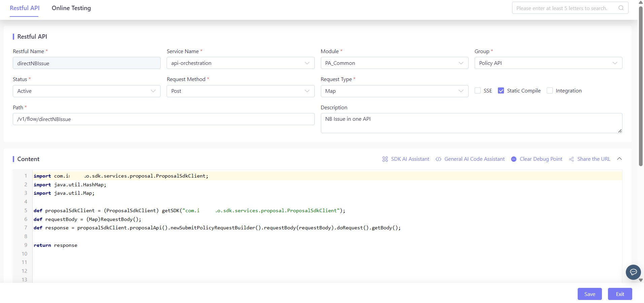This screenshot has height=303, width=644.
Task: Uncheck the Static Compile checkbox
Action: point(501,90)
